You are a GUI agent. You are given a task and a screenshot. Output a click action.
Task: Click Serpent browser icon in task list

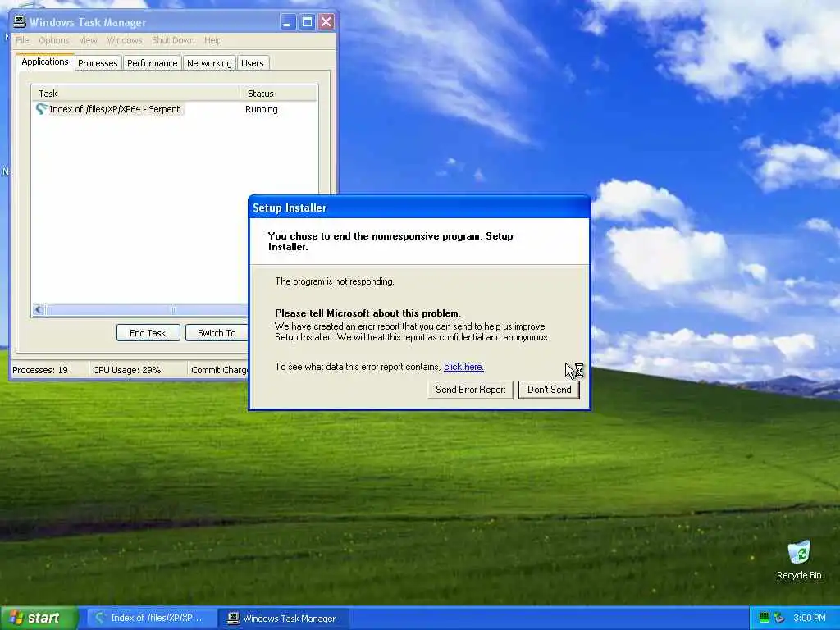41,109
